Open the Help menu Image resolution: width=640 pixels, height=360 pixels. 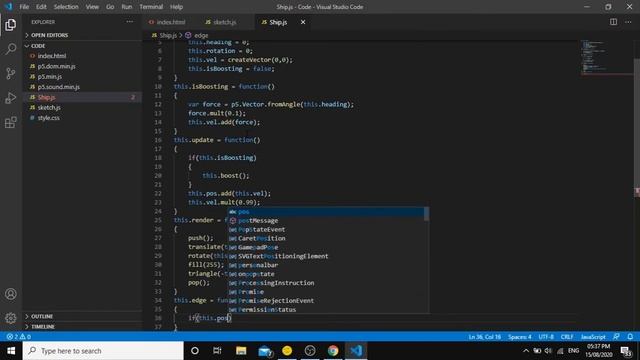tap(176, 7)
